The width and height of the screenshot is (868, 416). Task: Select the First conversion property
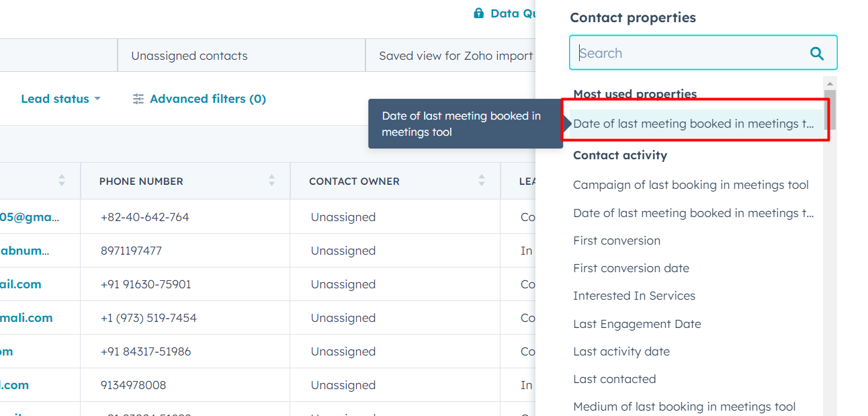coord(616,240)
